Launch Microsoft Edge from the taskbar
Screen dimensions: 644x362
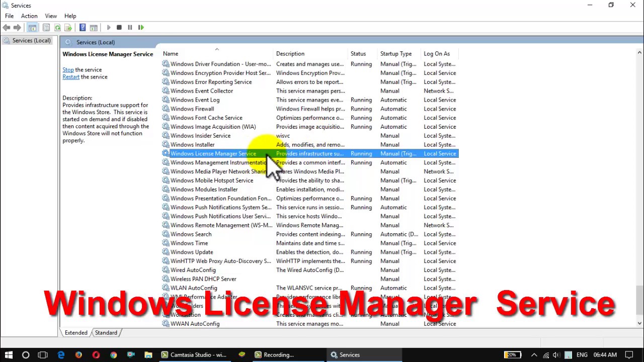61,355
